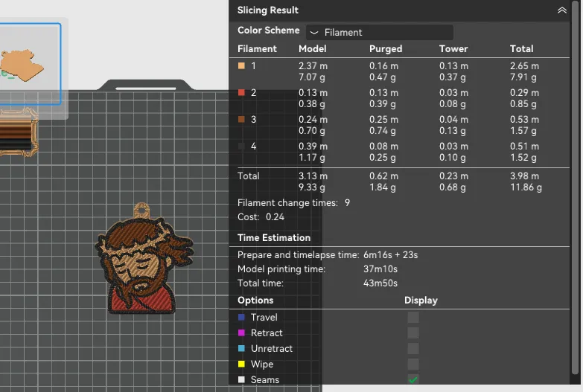
Task: Enable the Retract display checkbox
Action: [x=413, y=333]
